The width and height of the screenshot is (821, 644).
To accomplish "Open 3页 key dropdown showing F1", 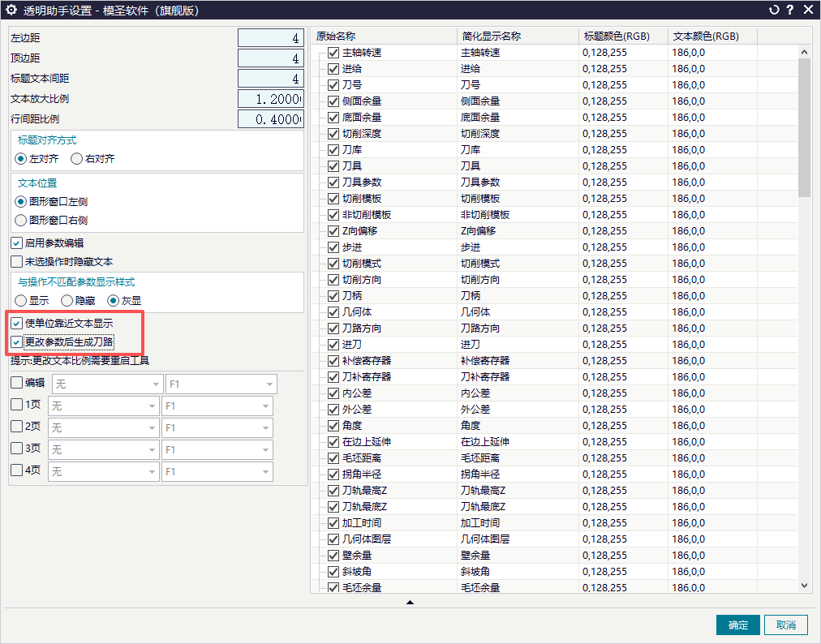I will click(x=217, y=450).
